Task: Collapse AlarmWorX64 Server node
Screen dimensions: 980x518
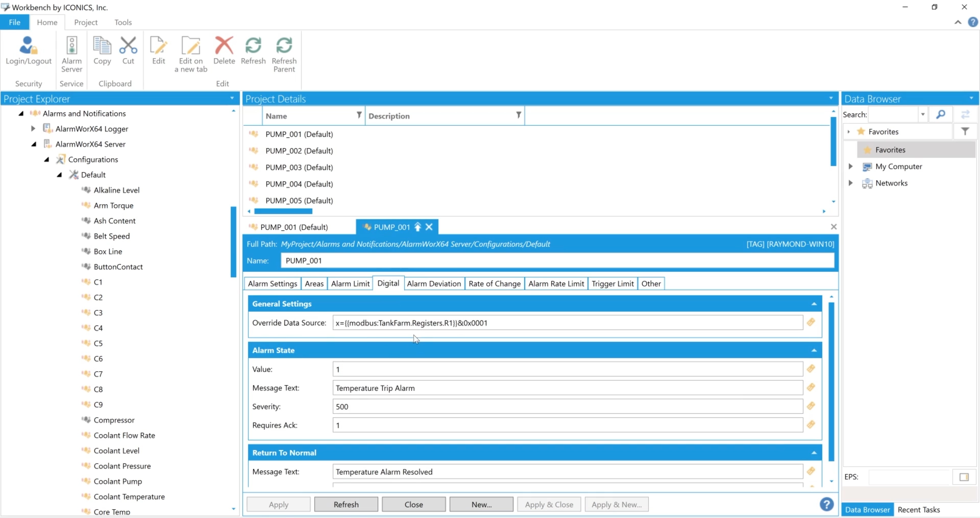Action: coord(34,144)
